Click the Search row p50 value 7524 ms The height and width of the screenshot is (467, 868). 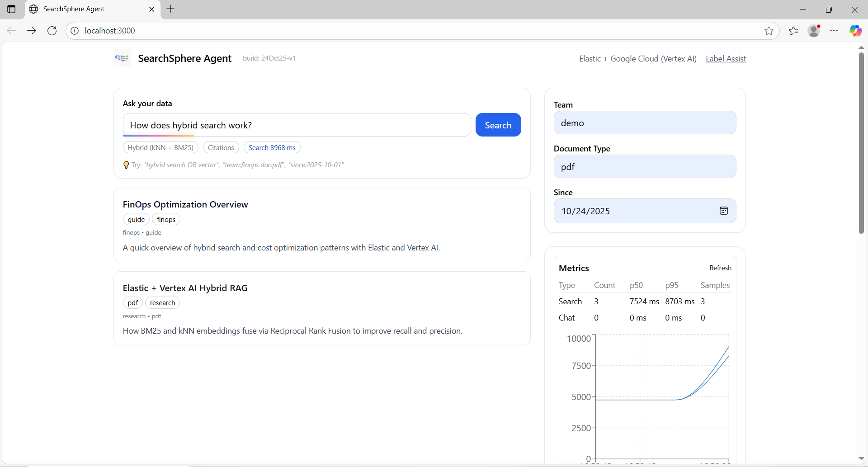(x=644, y=302)
